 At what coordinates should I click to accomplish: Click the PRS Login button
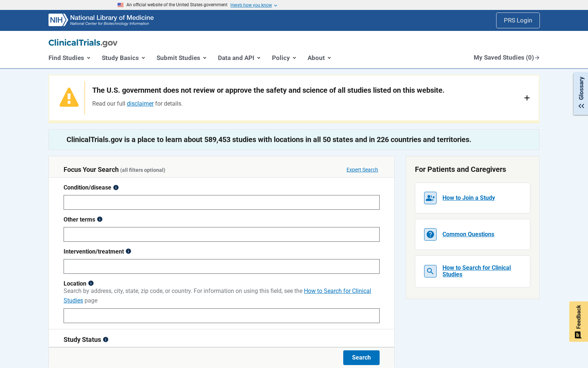[518, 20]
